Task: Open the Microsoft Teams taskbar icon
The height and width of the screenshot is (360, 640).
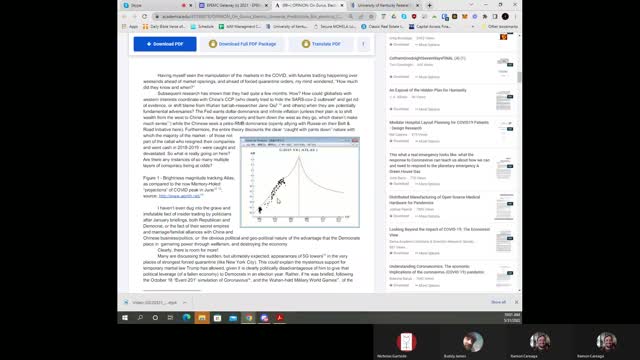Action: pyautogui.click(x=264, y=318)
